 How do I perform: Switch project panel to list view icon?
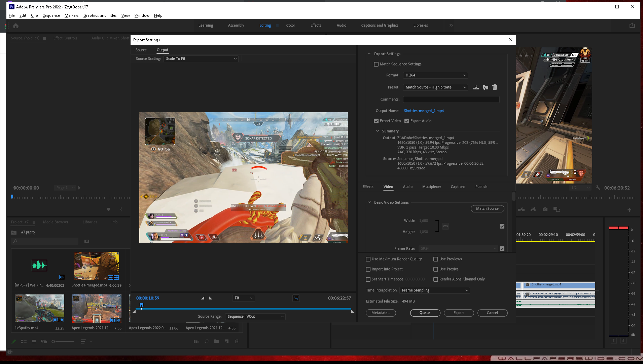(24, 341)
